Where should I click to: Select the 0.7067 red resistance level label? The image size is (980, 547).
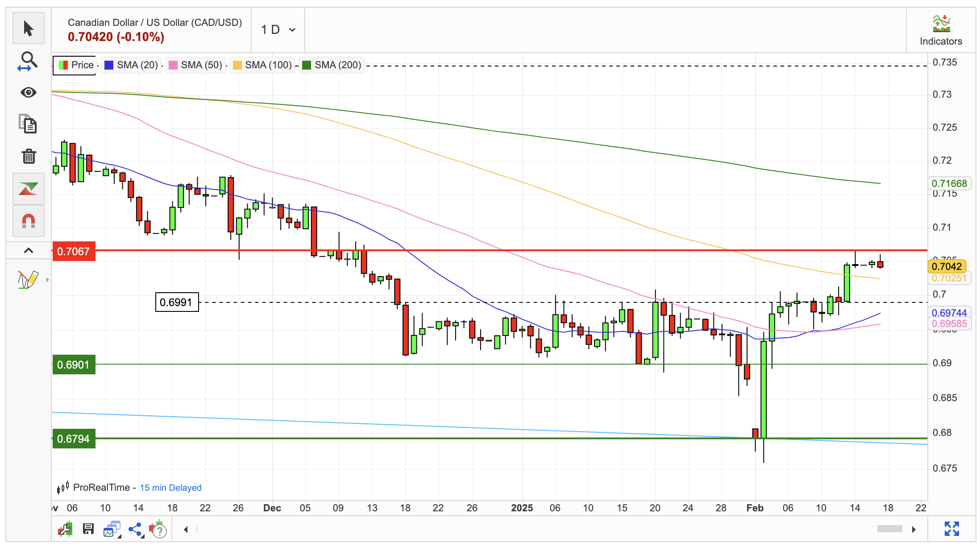pos(74,252)
